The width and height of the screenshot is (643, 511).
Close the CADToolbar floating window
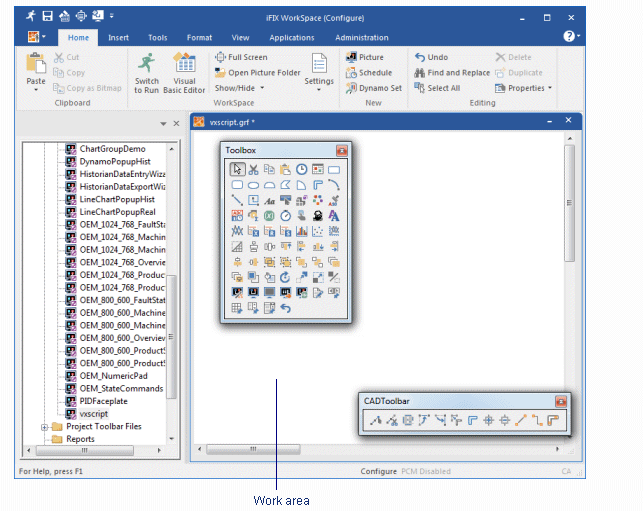coord(561,401)
